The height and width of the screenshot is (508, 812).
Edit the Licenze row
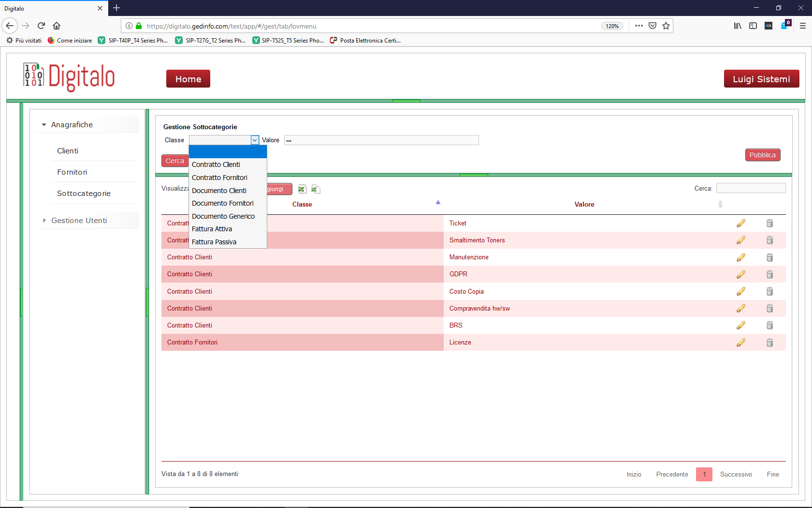click(741, 343)
